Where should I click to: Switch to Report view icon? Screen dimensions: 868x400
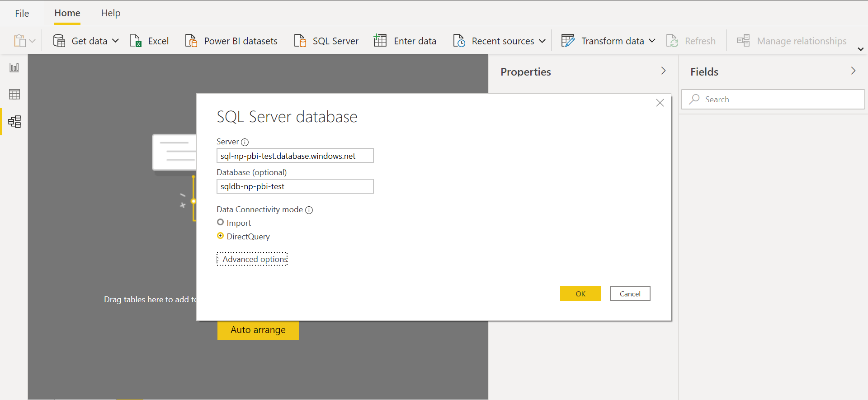coord(14,67)
